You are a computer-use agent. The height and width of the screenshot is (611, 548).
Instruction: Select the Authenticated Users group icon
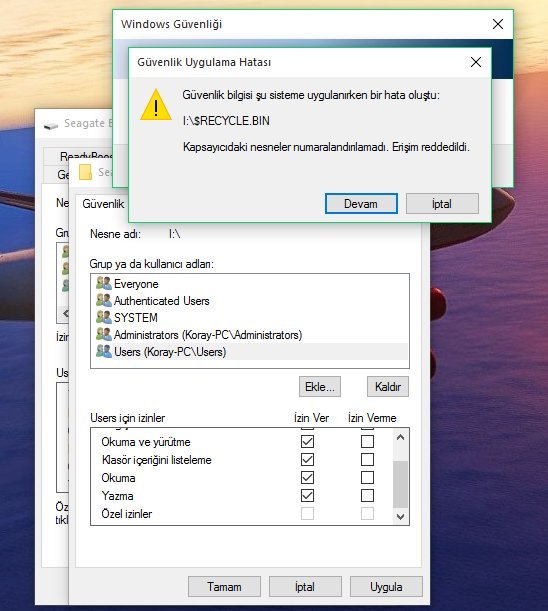104,300
